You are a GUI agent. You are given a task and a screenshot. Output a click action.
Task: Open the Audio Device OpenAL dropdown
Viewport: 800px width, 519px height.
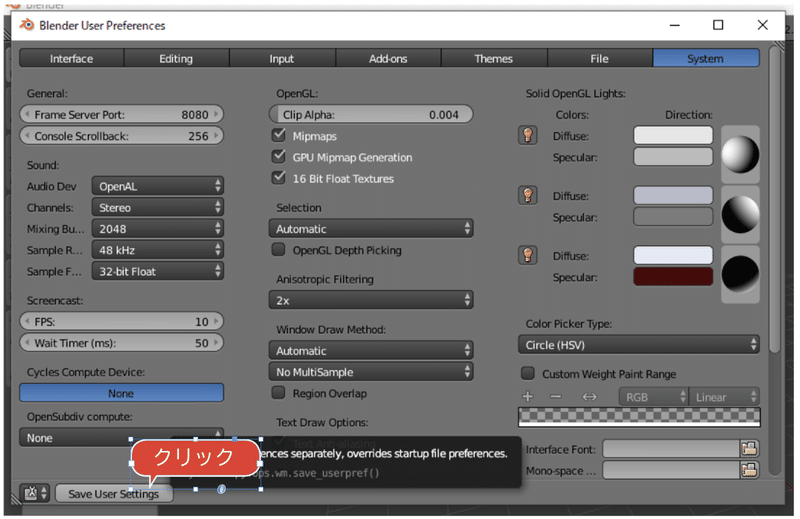tap(158, 186)
